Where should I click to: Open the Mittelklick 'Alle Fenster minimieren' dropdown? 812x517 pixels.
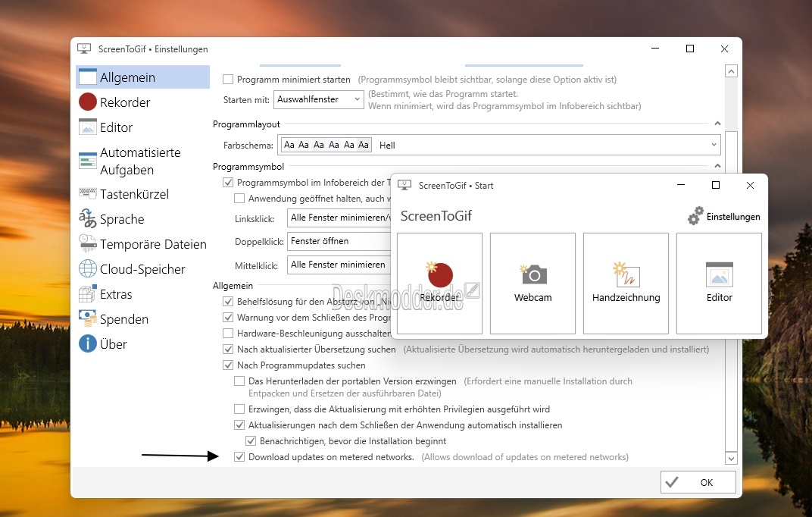pos(339,265)
